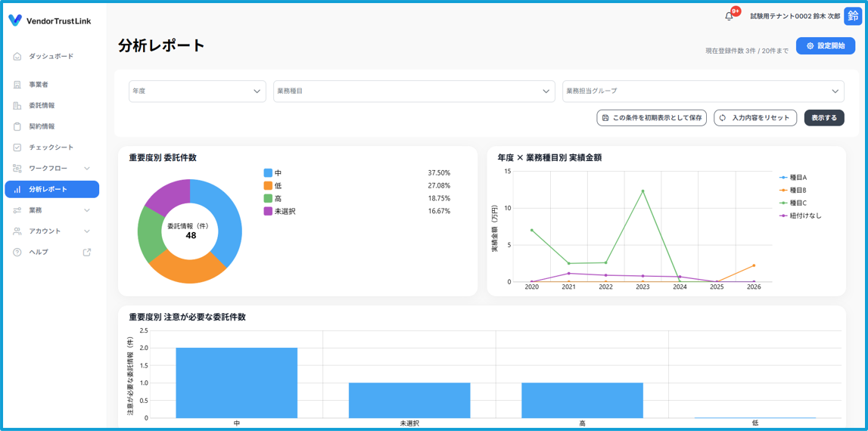Screen dimensions: 868x431
Task: Click the 表示する button
Action: pos(823,118)
